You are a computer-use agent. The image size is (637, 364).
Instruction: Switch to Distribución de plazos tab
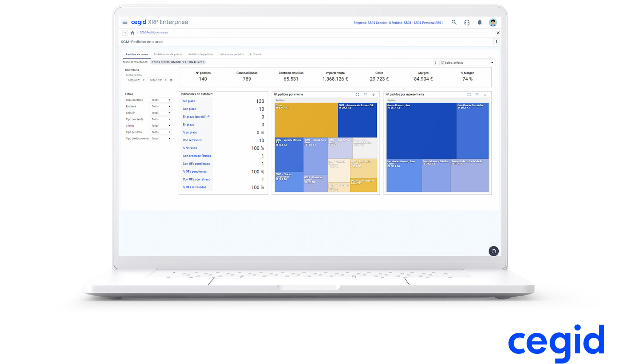(168, 55)
